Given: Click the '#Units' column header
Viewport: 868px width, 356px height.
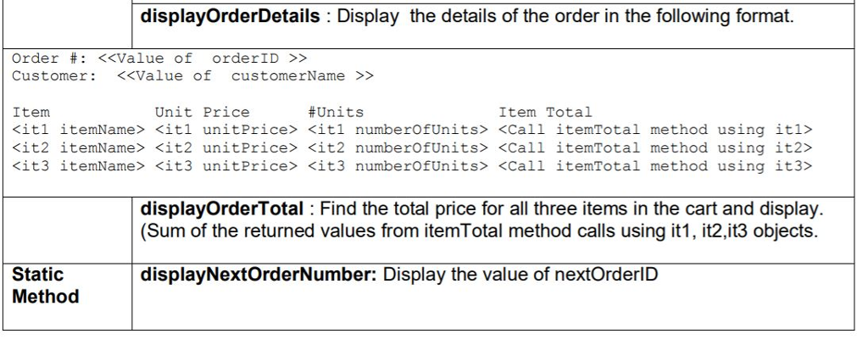Looking at the screenshot, I should (336, 113).
